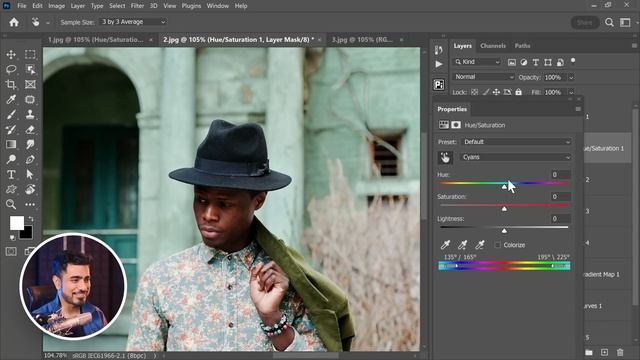Image resolution: width=640 pixels, height=360 pixels.
Task: Toggle shape layer filter
Action: coord(548,62)
